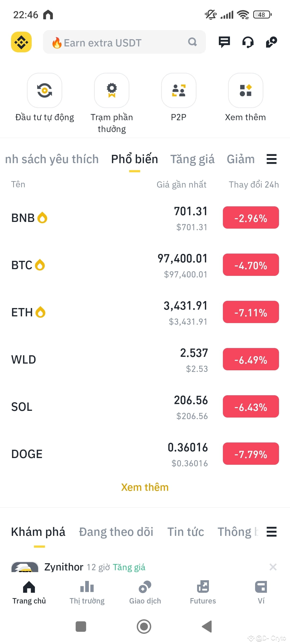
Task: Open the Ví wallet icon
Action: coord(261,587)
